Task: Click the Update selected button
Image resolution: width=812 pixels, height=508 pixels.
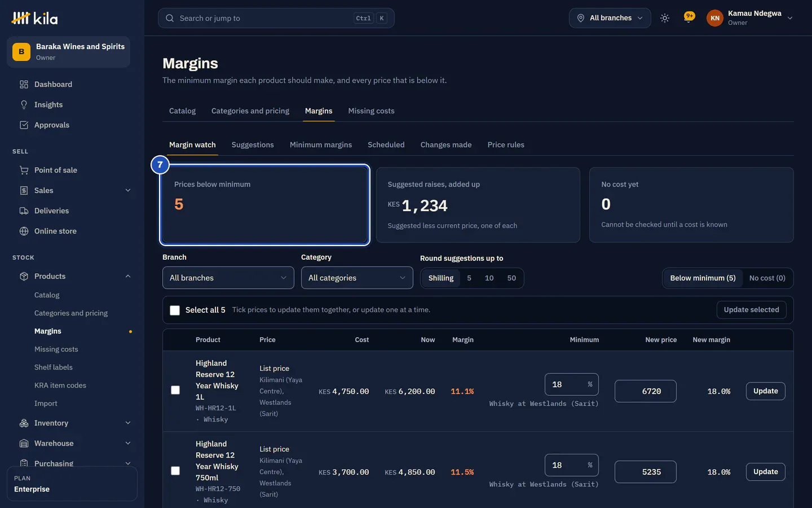Action: 752,310
